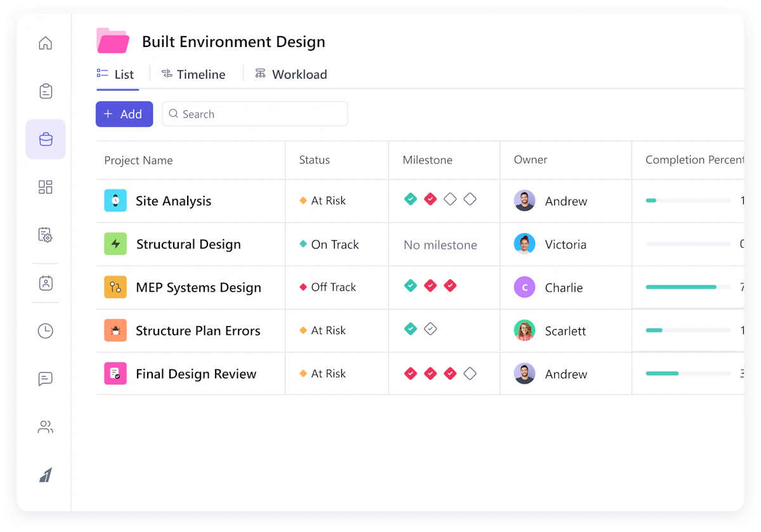
Task: Open the Home icon in sidebar
Action: [x=45, y=43]
